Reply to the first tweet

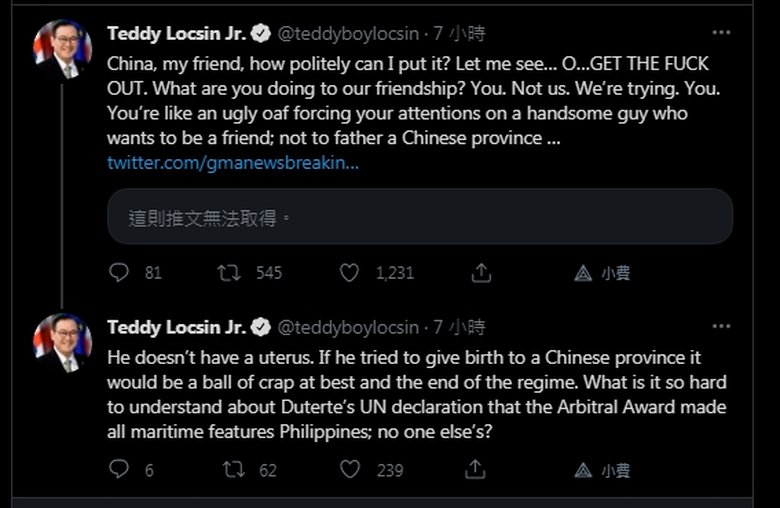click(119, 272)
